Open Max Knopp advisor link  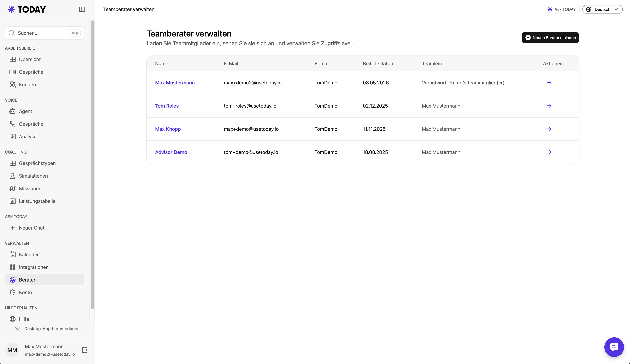click(168, 129)
